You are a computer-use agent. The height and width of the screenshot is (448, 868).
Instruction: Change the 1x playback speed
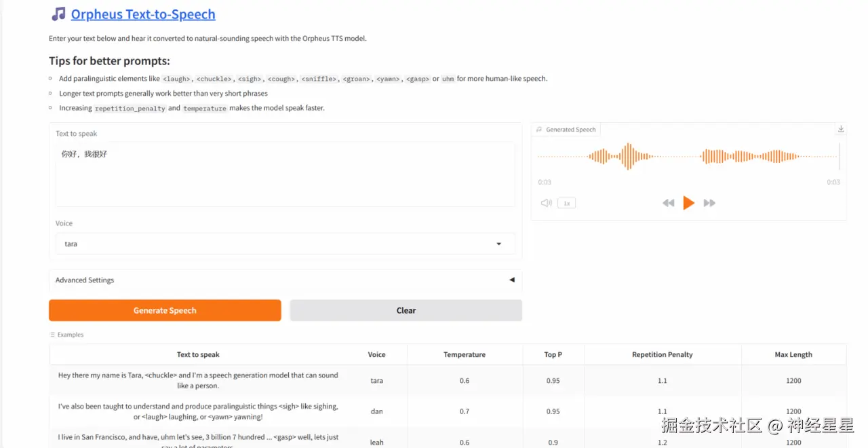point(566,203)
